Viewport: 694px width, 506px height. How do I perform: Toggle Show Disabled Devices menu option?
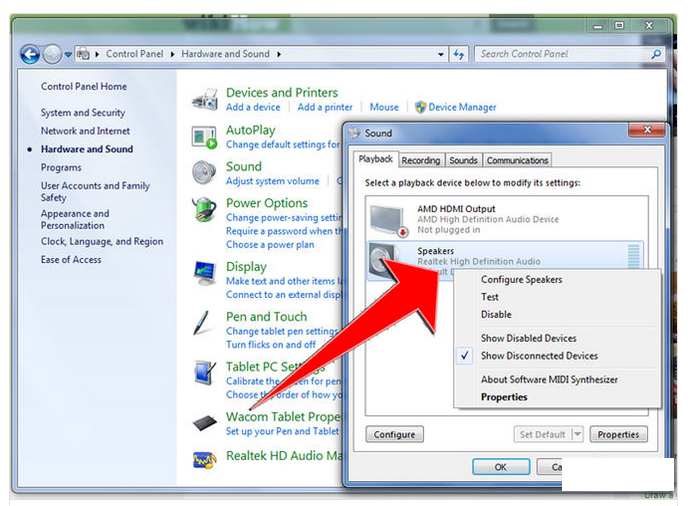(528, 338)
